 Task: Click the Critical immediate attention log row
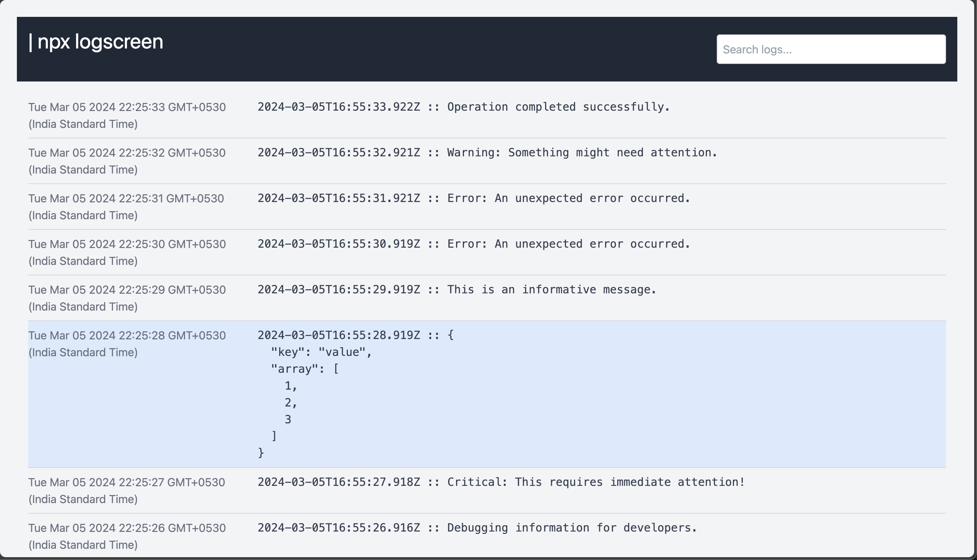(x=501, y=482)
